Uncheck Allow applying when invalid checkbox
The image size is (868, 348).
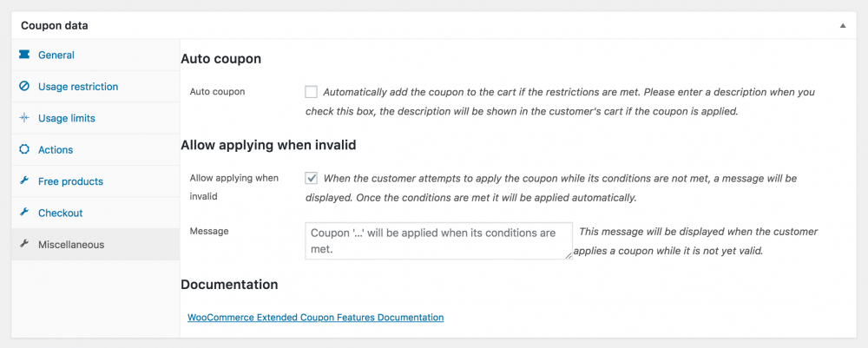coord(312,179)
